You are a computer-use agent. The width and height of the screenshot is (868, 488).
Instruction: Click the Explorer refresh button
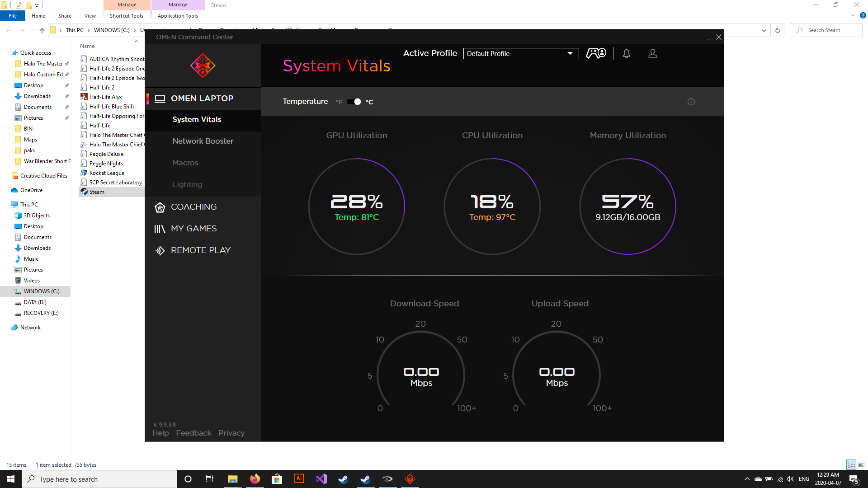click(x=778, y=30)
